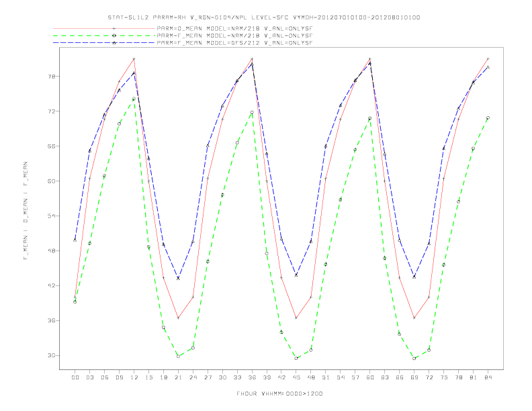
Task: Click y-axis tick label 72
Action: (x=51, y=111)
